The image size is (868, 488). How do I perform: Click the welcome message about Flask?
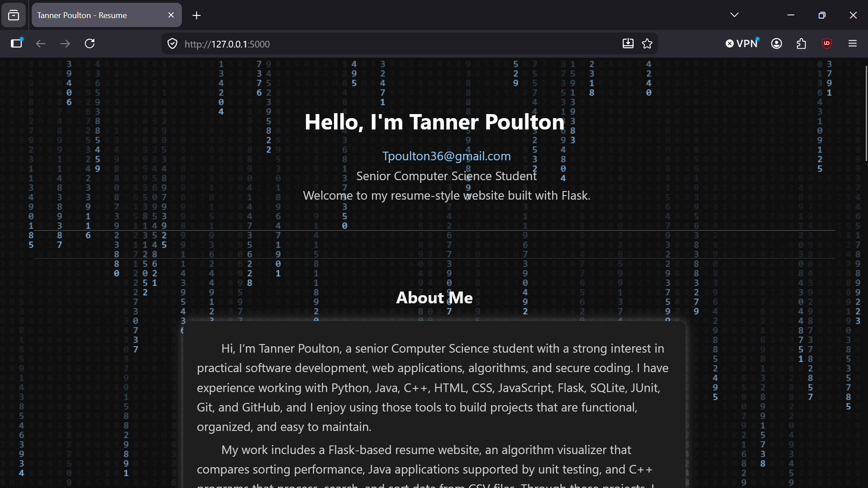pos(447,196)
